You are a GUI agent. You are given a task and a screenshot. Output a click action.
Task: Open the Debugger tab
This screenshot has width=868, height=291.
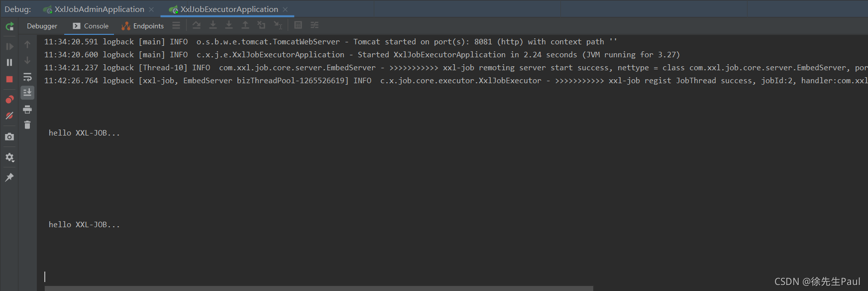click(42, 26)
